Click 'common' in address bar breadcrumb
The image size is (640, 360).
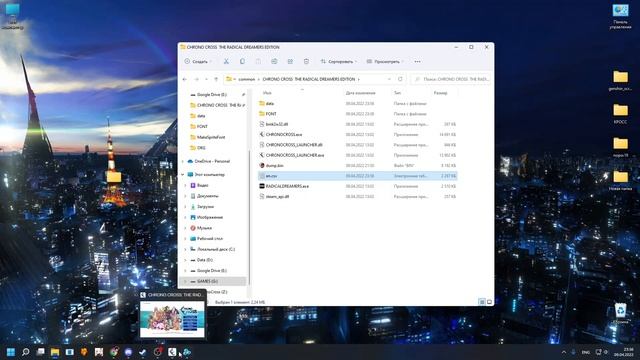[247, 79]
